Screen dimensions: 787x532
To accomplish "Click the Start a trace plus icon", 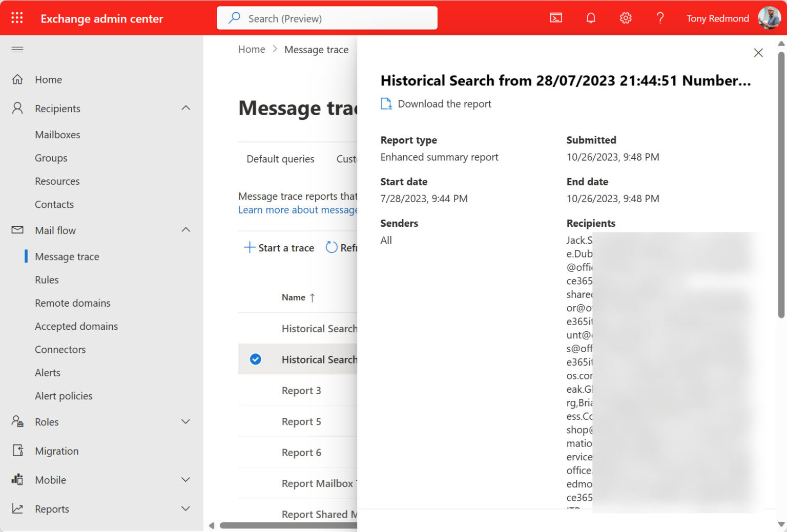I will coord(249,247).
